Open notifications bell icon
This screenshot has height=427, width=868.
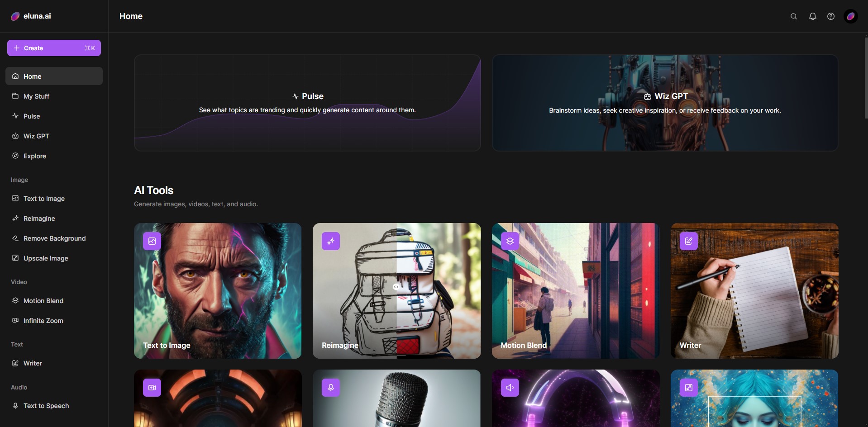813,16
